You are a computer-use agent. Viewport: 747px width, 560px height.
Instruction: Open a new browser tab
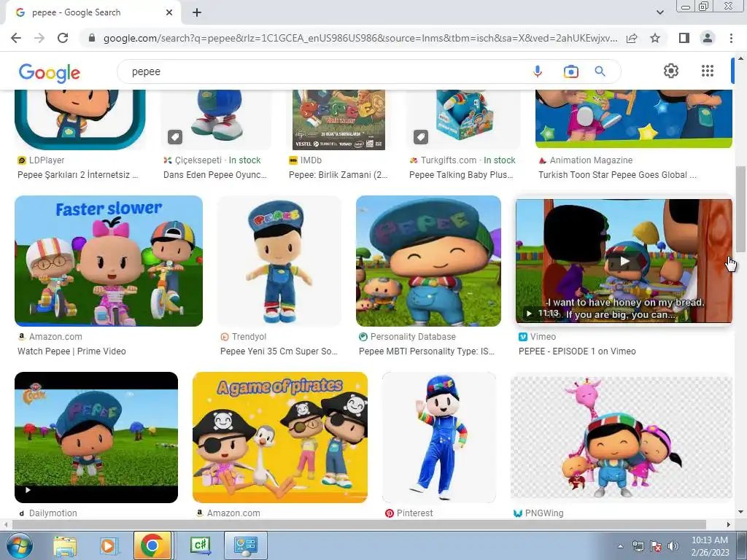point(197,13)
